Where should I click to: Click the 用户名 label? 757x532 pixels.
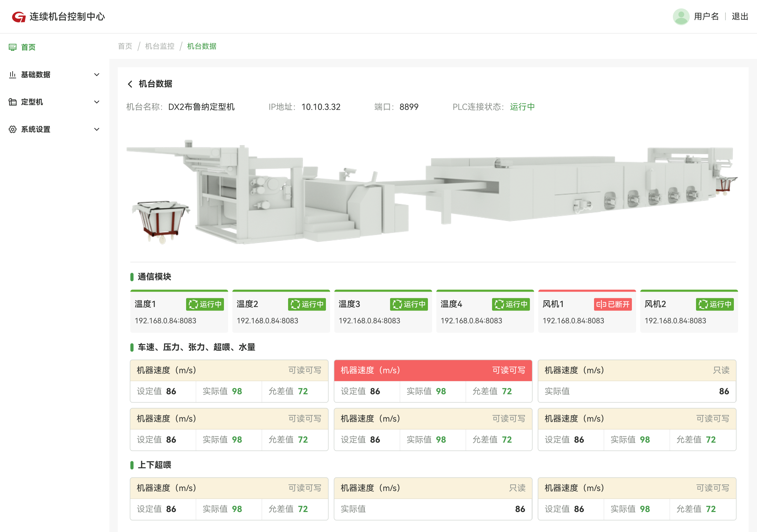click(706, 16)
